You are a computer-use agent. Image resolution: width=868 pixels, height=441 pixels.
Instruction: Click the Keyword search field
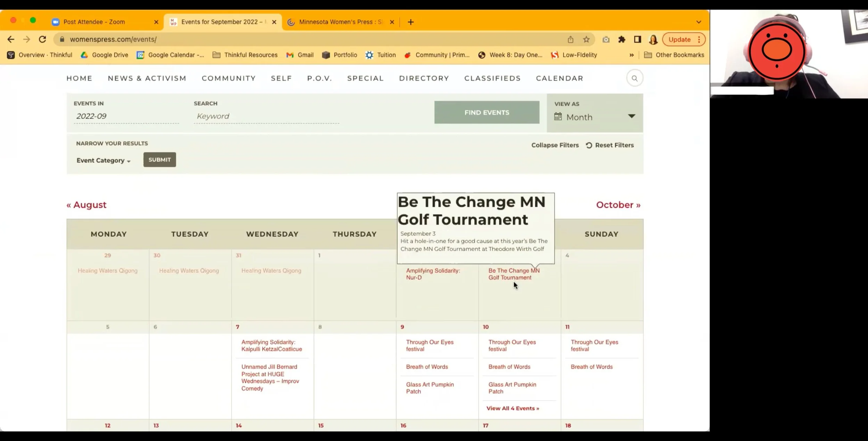click(x=266, y=116)
